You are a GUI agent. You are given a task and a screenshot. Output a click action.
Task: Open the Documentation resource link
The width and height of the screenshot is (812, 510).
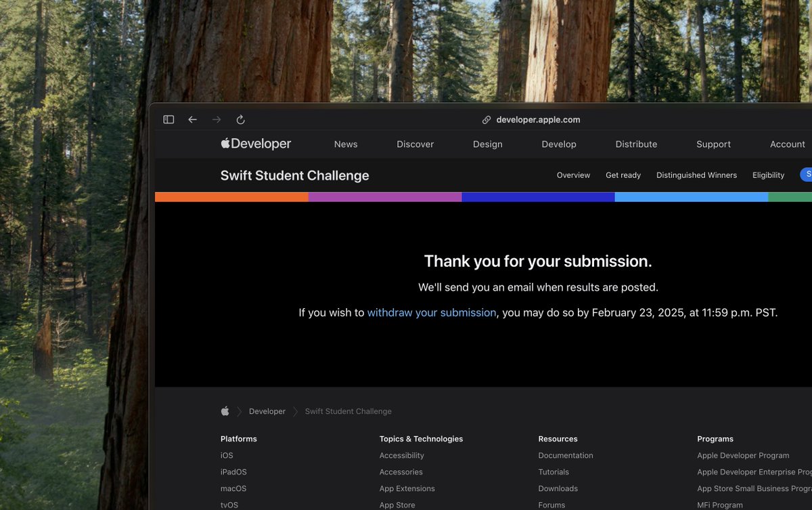tap(566, 456)
